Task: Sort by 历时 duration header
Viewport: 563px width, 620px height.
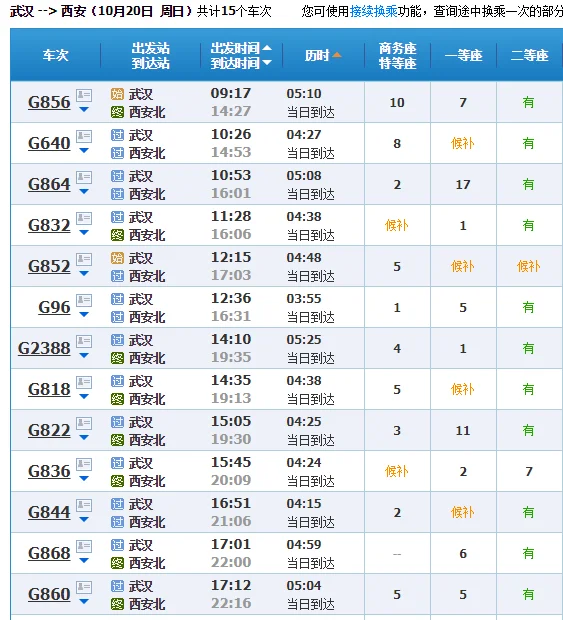Action: (x=323, y=55)
